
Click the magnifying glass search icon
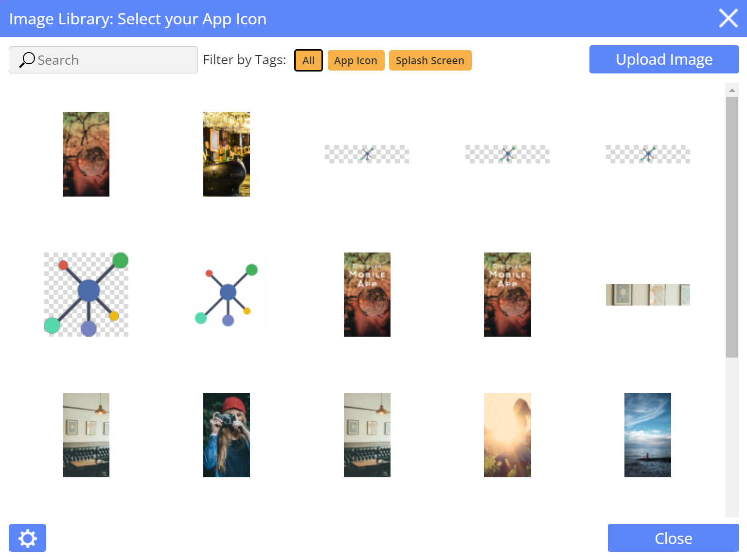point(27,60)
